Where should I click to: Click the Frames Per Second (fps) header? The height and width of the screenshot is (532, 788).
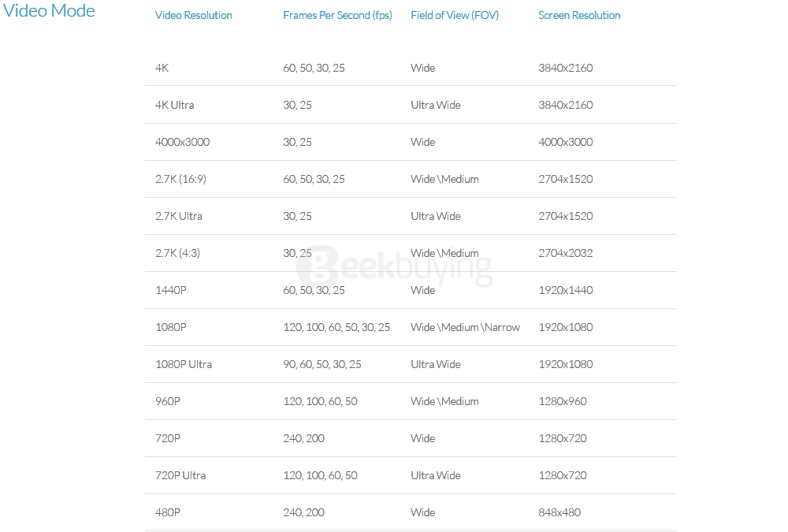pyautogui.click(x=337, y=15)
